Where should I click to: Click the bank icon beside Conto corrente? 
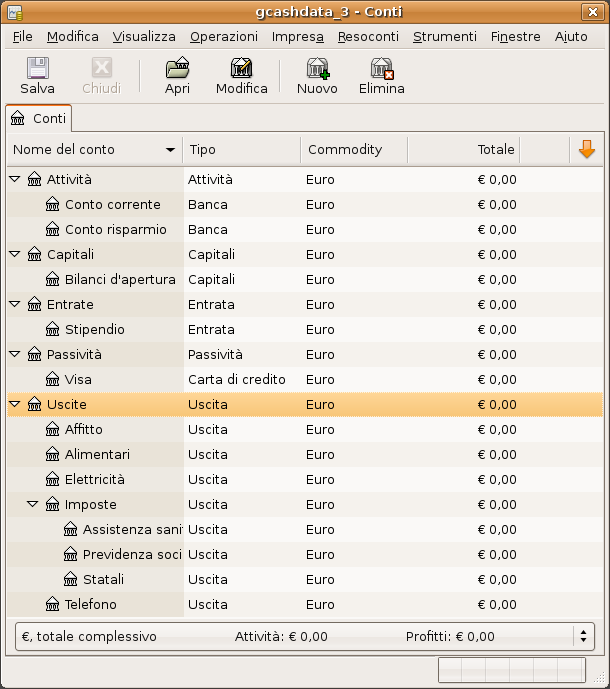(x=53, y=204)
